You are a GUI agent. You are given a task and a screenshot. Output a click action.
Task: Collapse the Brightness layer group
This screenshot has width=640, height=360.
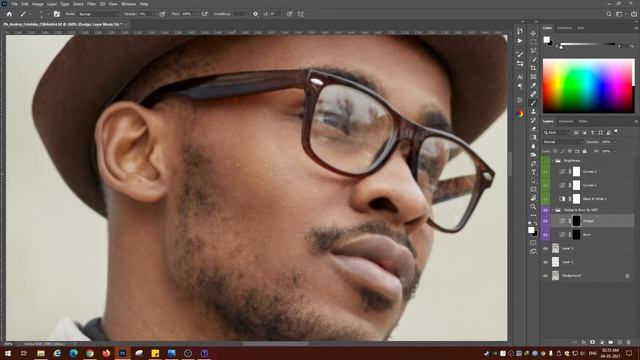click(x=553, y=161)
